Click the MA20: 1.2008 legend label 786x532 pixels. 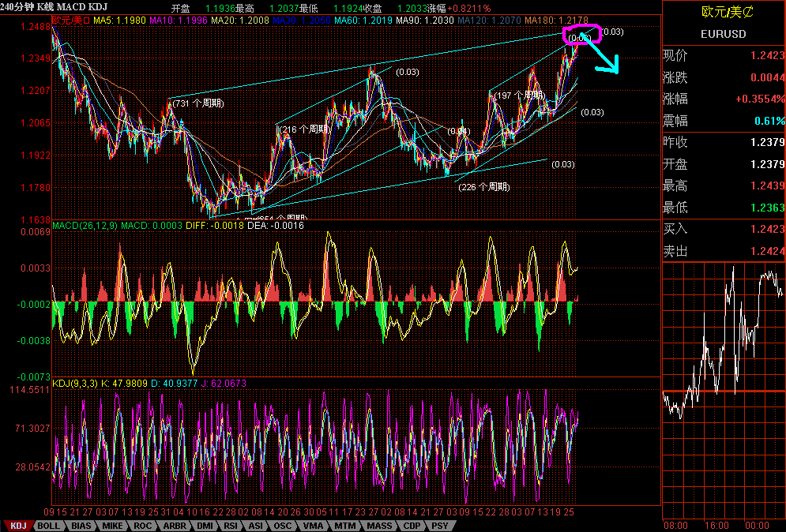[x=240, y=21]
